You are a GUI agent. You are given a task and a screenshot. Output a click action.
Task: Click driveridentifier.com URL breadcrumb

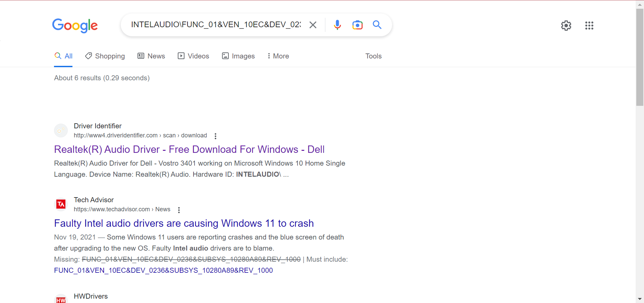click(140, 135)
